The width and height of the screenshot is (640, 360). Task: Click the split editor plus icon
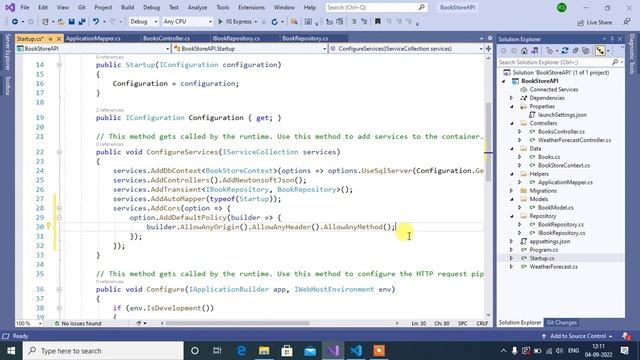[488, 49]
